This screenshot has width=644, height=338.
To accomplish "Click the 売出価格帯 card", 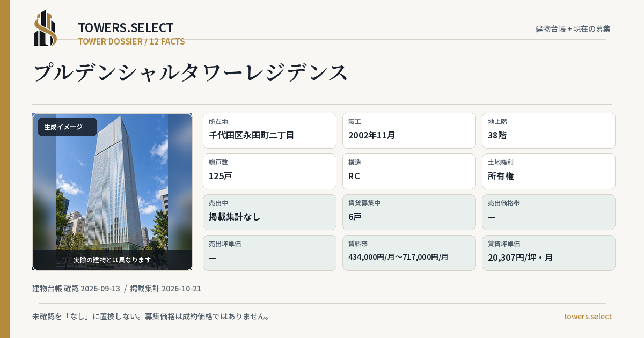I will pos(548,212).
